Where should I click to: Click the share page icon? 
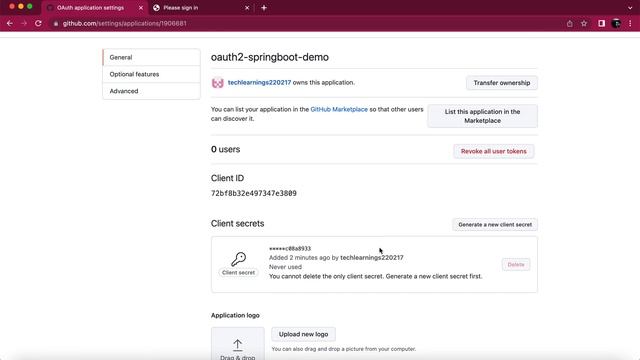click(569, 24)
